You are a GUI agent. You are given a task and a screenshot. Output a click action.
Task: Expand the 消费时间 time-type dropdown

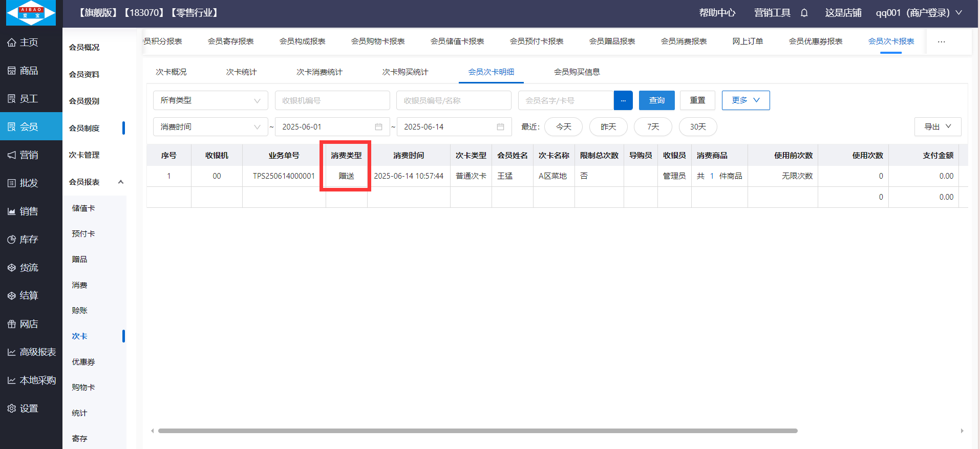(210, 127)
